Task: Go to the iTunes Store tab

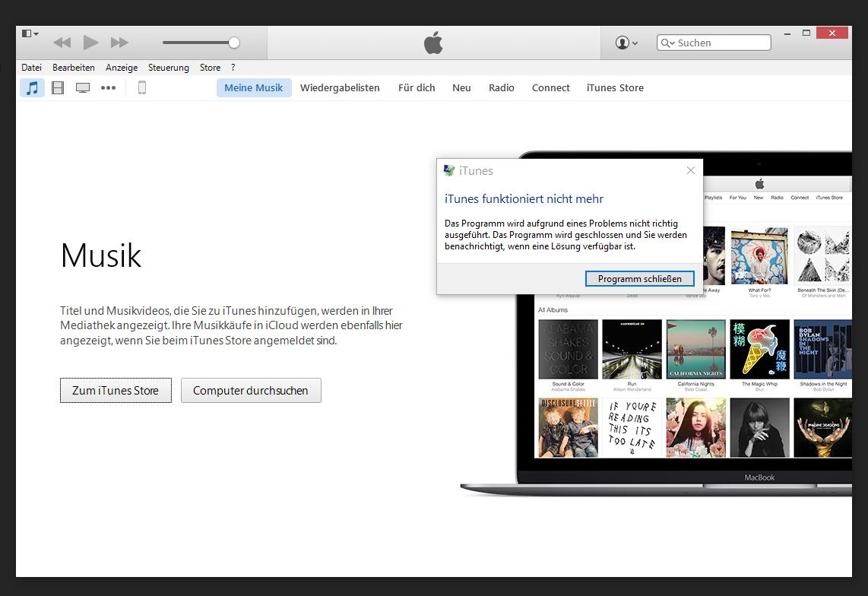Action: 615,87
